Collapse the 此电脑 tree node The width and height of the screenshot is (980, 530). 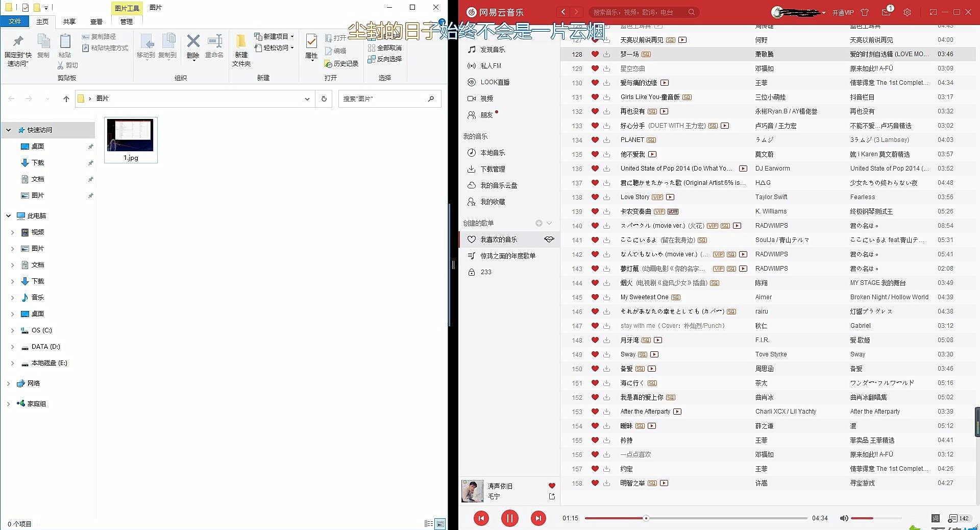[8, 215]
